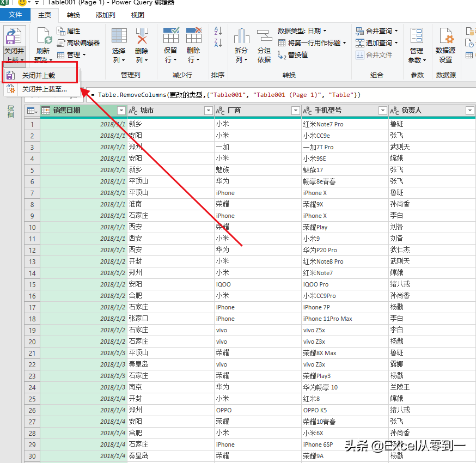Select the cell 华为P20 Pro
476x463 pixels.
[x=345, y=250]
